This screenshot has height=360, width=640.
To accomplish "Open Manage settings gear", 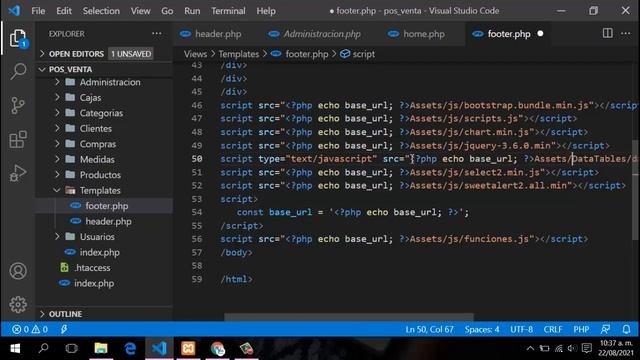I will 18,304.
